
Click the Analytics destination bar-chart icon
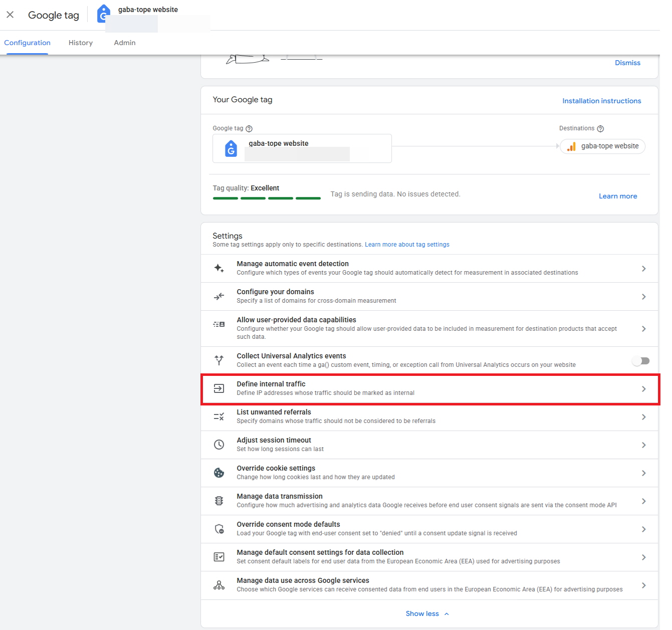tap(571, 146)
